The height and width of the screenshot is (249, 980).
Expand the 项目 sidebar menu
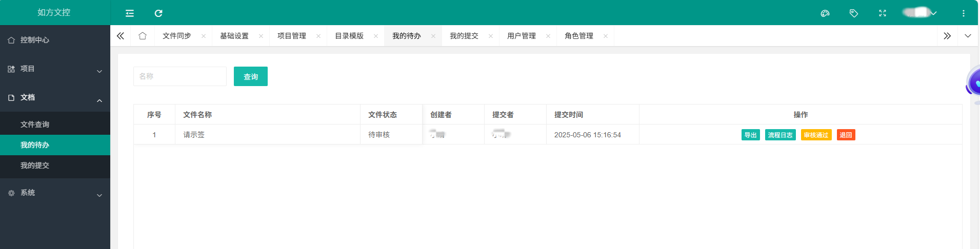(x=55, y=69)
